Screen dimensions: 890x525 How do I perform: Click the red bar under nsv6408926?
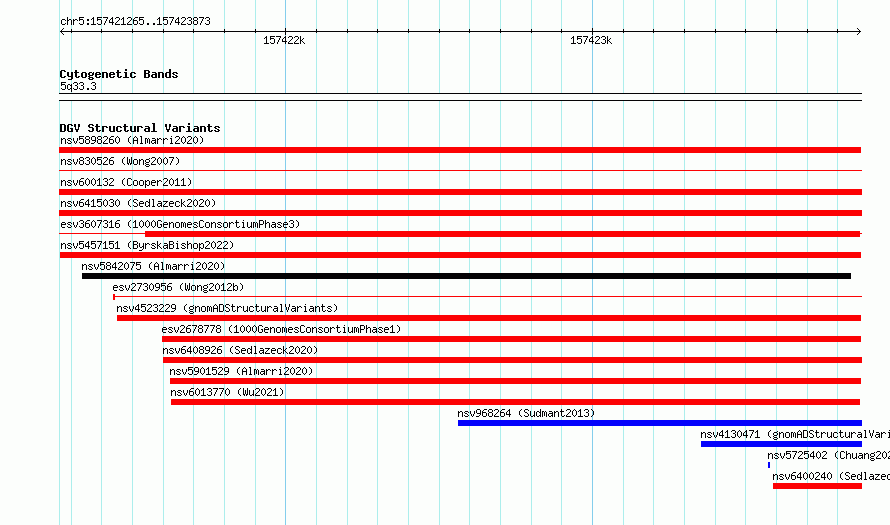pos(512,360)
